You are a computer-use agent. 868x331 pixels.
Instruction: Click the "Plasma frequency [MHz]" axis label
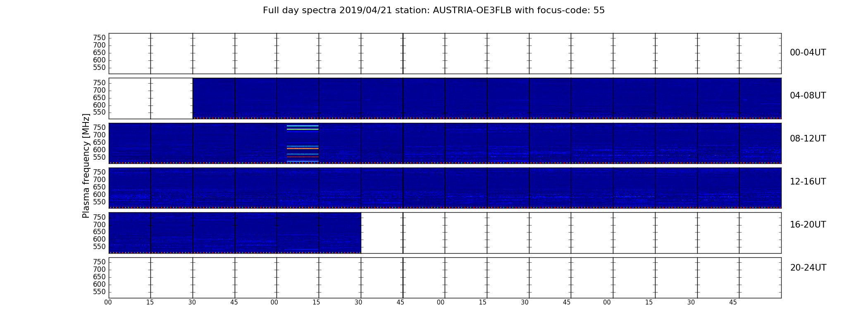click(x=86, y=165)
